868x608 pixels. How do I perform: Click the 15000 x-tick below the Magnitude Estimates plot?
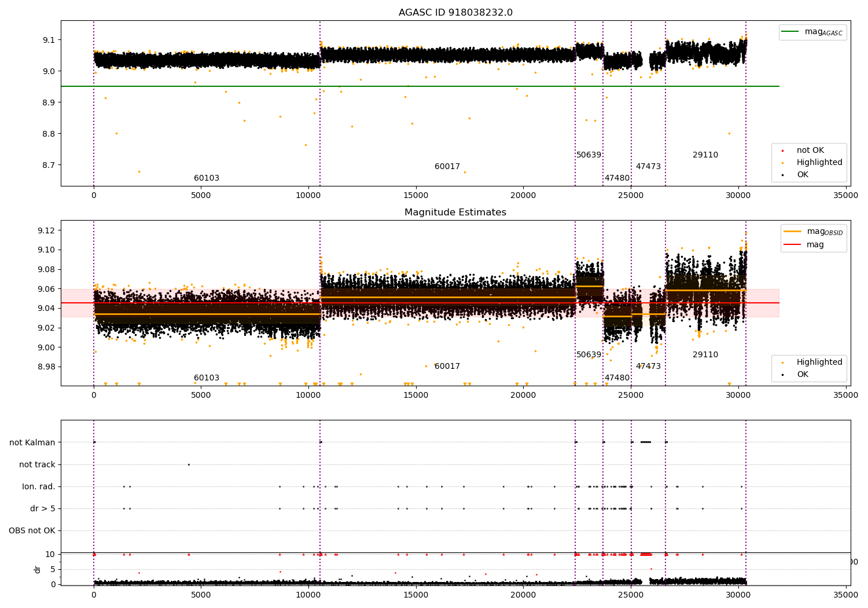point(416,395)
